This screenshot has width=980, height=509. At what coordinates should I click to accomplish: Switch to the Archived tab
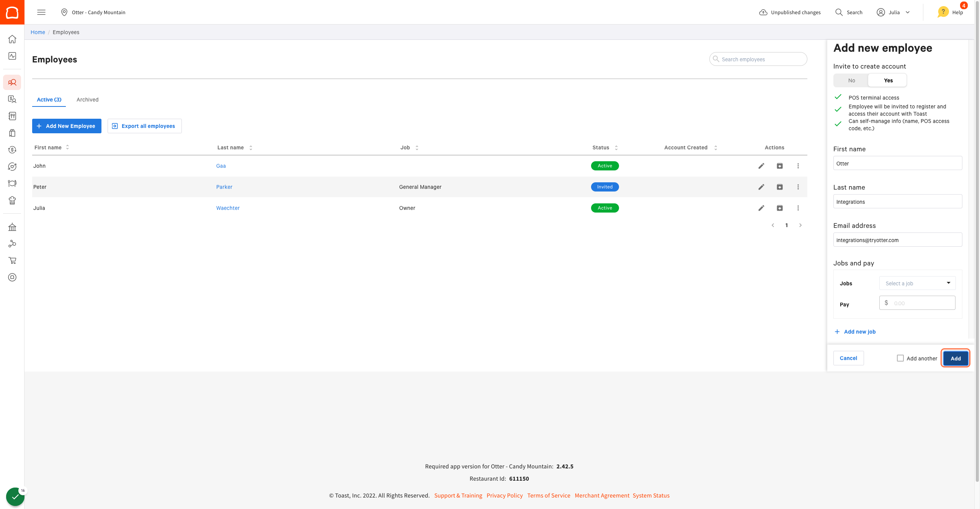pyautogui.click(x=87, y=100)
